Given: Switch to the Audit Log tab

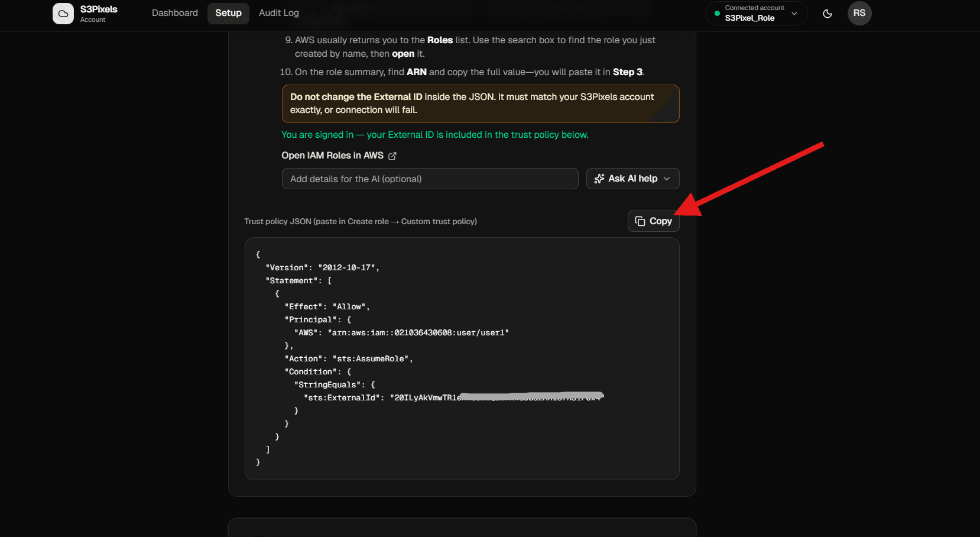Looking at the screenshot, I should click(278, 12).
